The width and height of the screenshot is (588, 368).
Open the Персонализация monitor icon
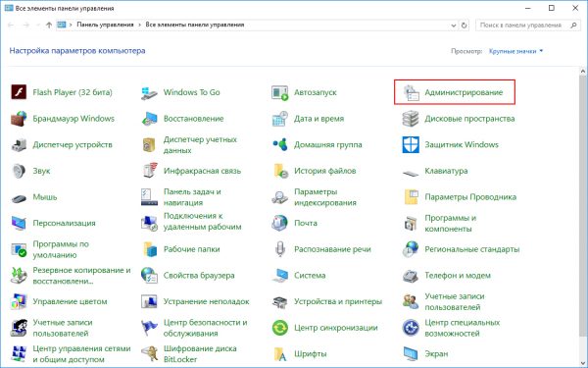click(x=19, y=223)
